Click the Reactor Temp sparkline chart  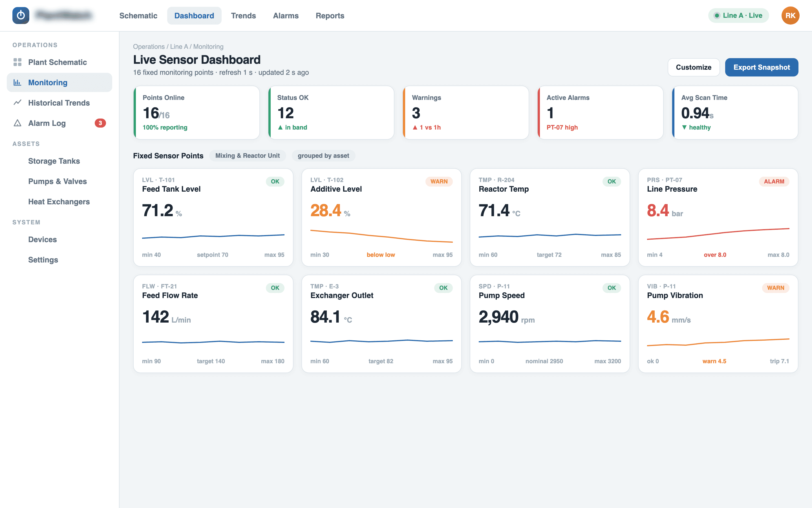click(x=550, y=235)
